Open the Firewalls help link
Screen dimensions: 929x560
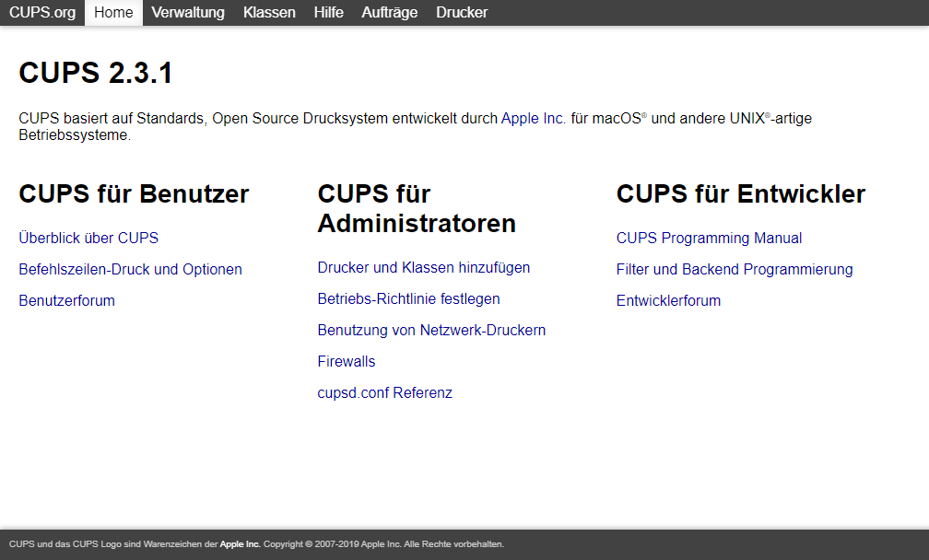[347, 362]
